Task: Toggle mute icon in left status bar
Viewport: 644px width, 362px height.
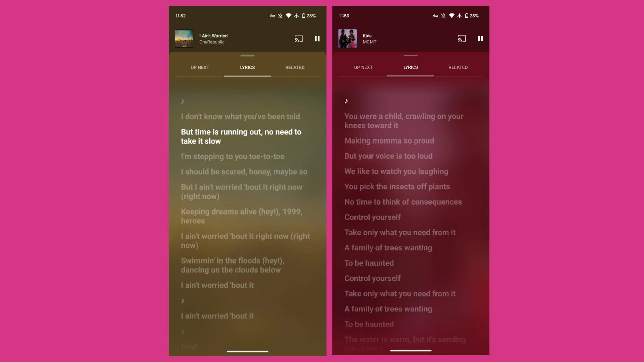Action: pos(280,15)
